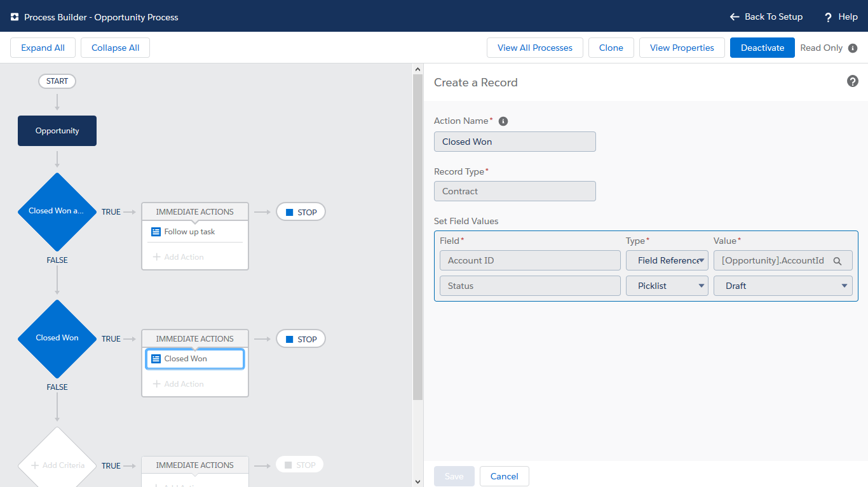The image size is (868, 487).
Task: Click the Action Name info icon
Action: [x=503, y=121]
